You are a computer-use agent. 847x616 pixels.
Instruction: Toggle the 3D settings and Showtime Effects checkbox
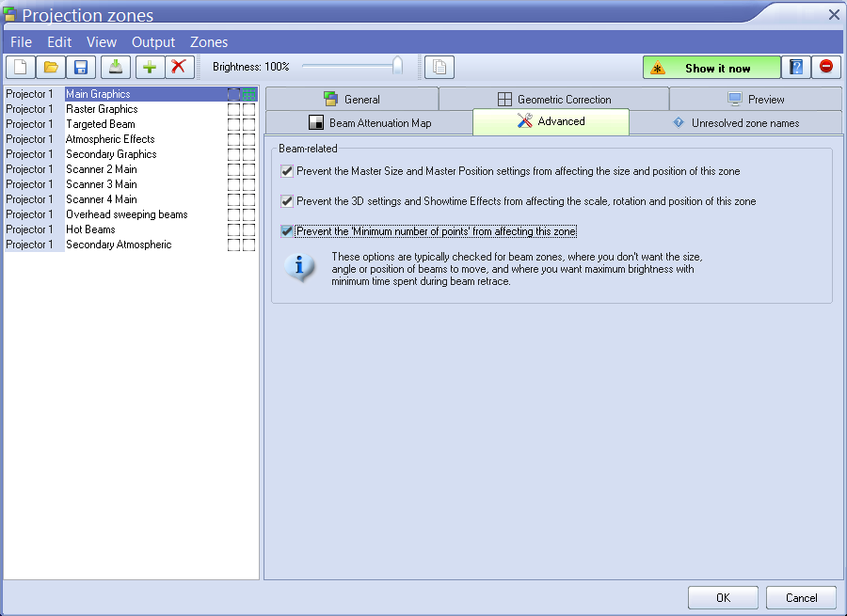pos(287,201)
